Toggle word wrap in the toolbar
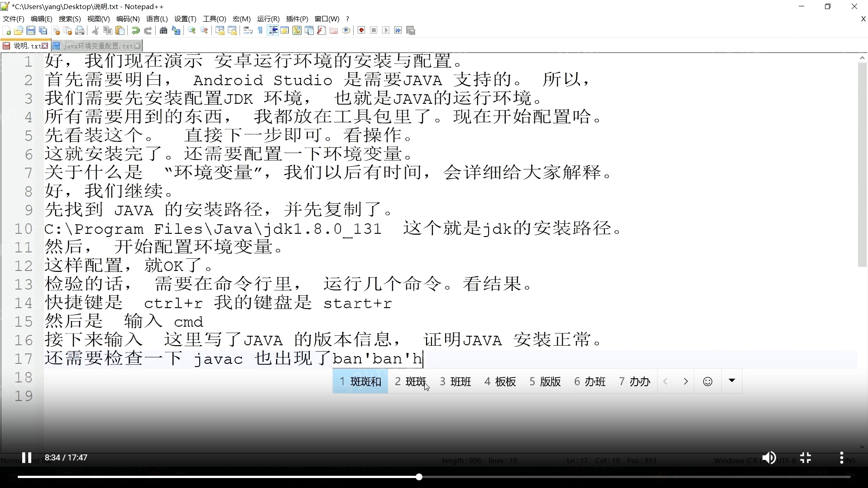 (x=248, y=30)
